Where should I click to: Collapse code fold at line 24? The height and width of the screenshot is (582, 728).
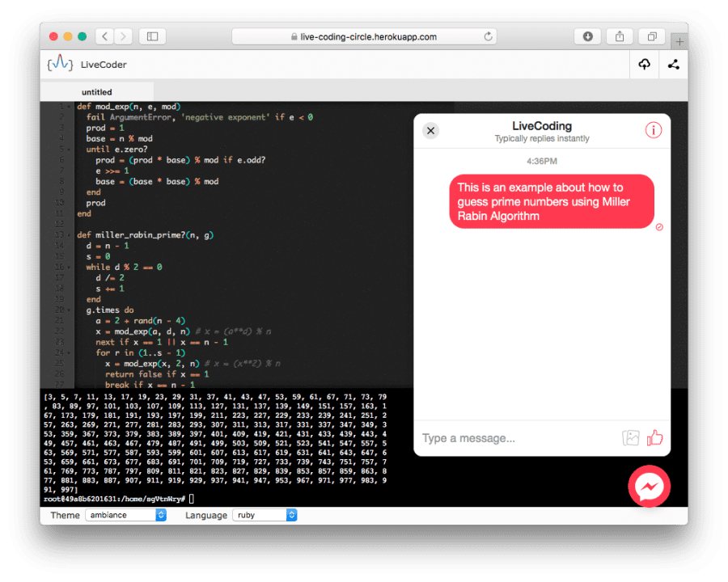70,352
